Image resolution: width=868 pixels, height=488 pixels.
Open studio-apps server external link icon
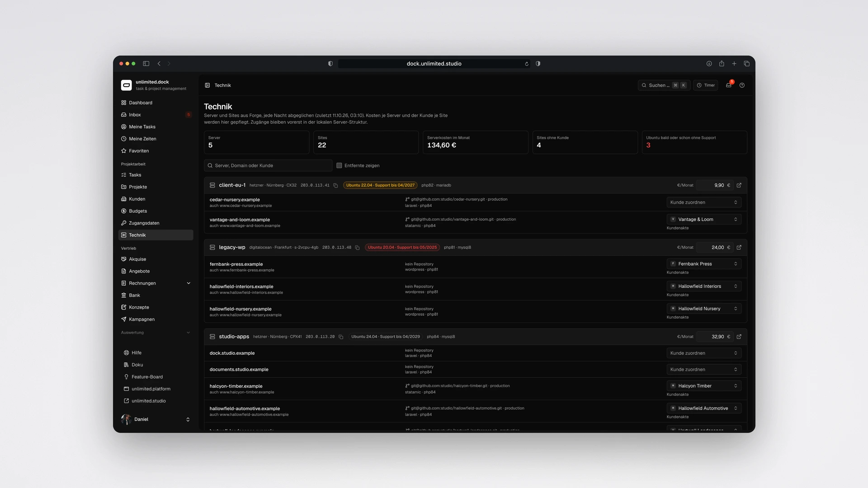point(739,337)
